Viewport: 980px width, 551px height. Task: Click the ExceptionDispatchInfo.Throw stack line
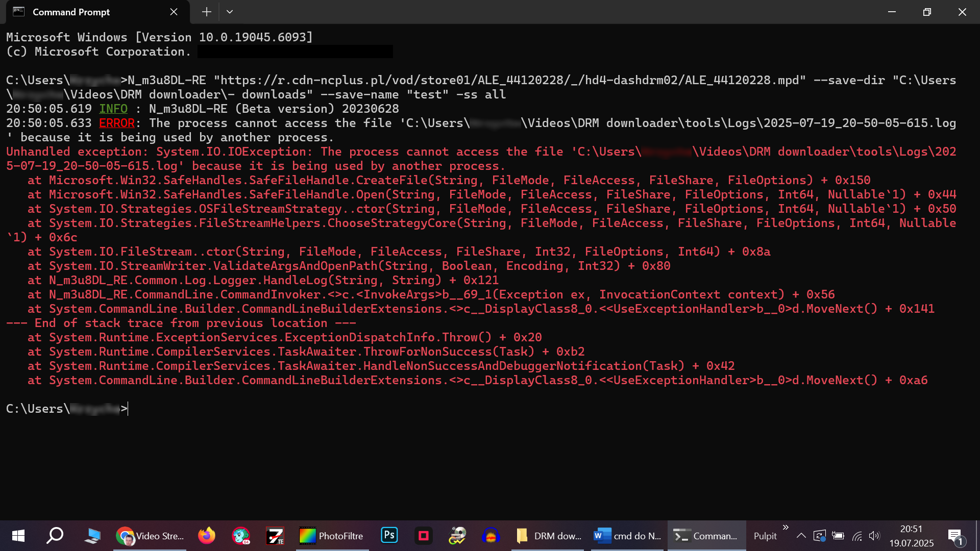(x=284, y=338)
